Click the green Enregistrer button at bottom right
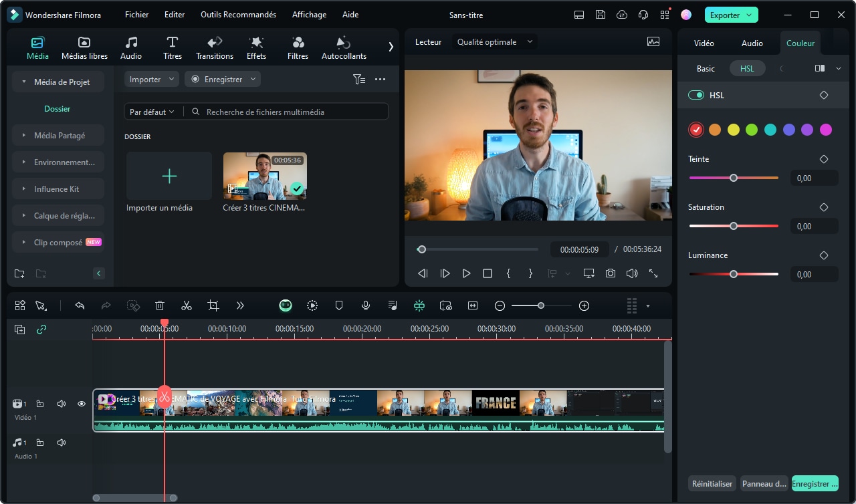 click(815, 483)
